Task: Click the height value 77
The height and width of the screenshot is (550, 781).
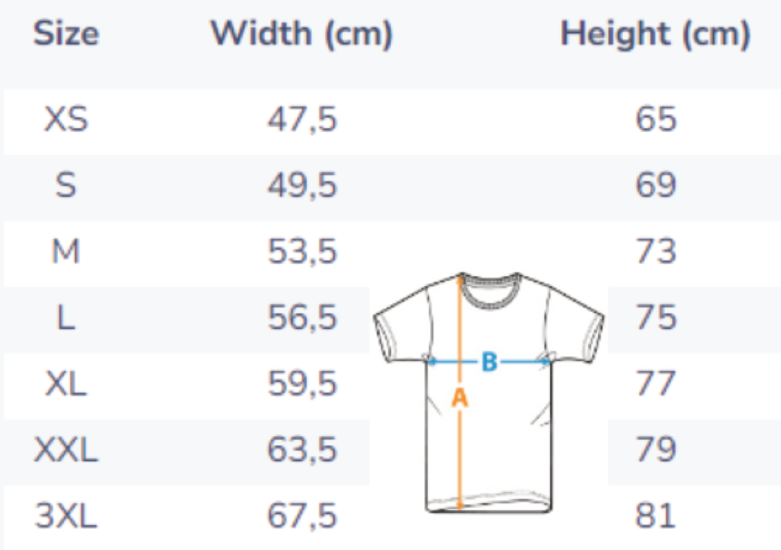Action: pos(656,383)
